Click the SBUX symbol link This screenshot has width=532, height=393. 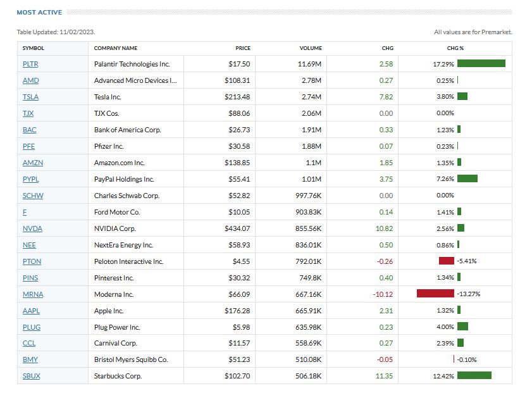pyautogui.click(x=31, y=377)
